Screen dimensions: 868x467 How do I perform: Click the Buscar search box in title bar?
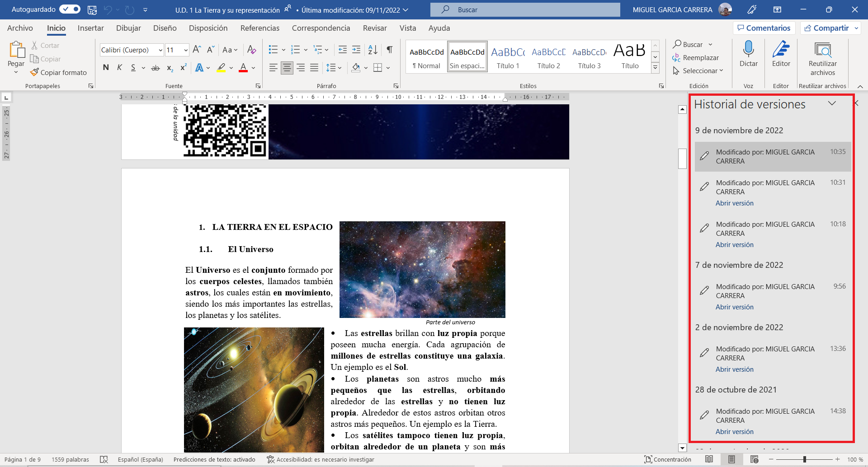click(525, 9)
